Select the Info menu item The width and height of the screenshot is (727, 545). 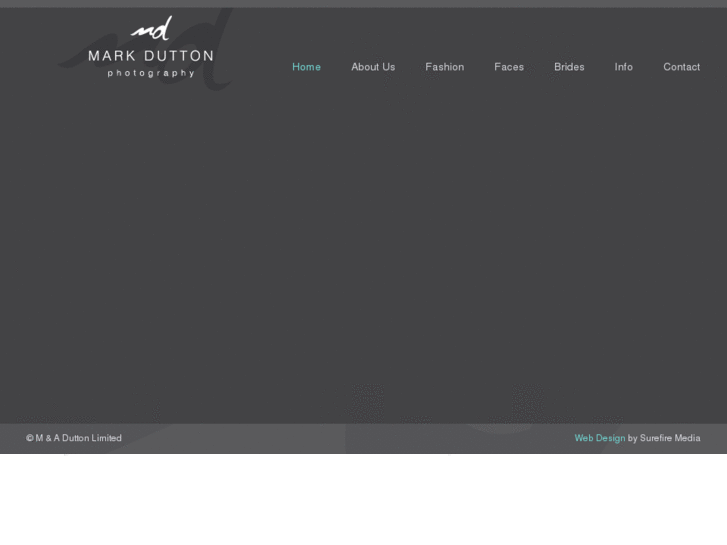point(624,67)
